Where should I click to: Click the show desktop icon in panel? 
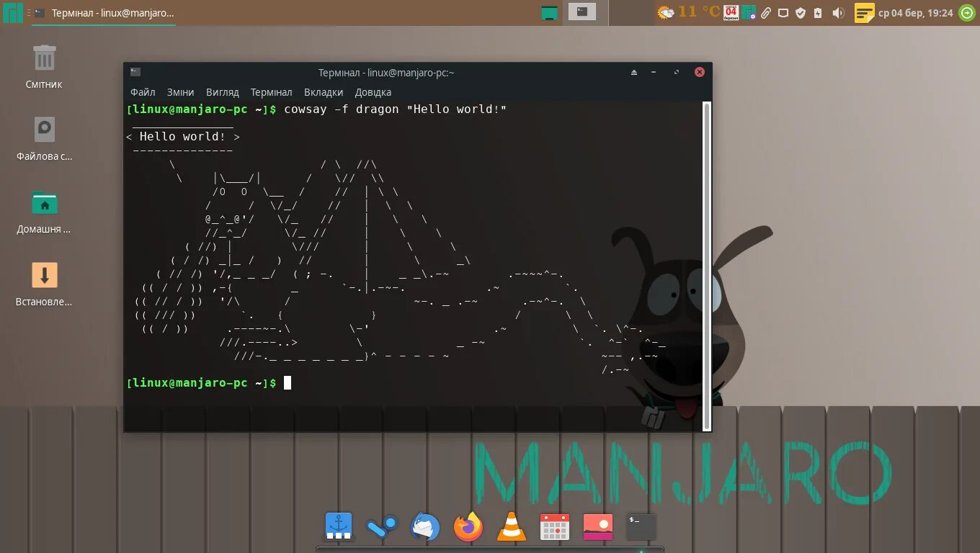[550, 12]
